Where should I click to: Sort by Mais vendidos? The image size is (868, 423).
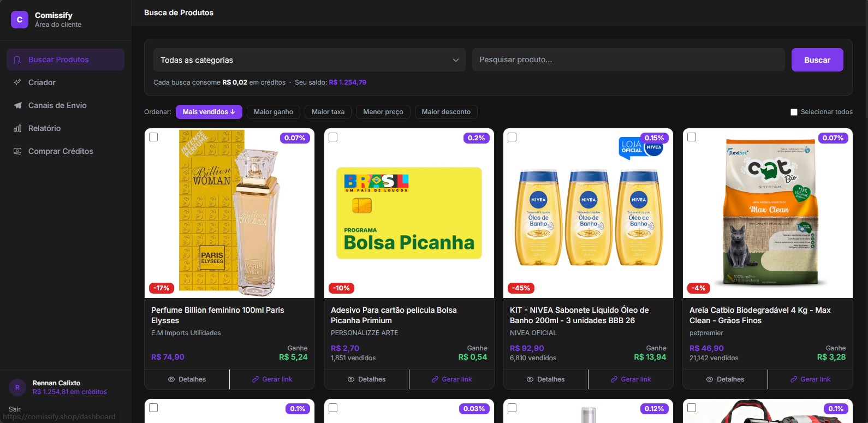[209, 112]
